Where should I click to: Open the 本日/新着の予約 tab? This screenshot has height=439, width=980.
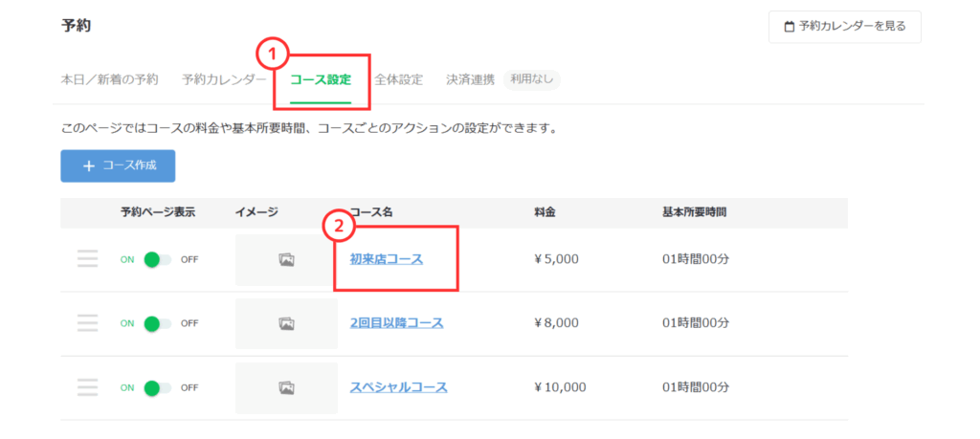click(109, 79)
